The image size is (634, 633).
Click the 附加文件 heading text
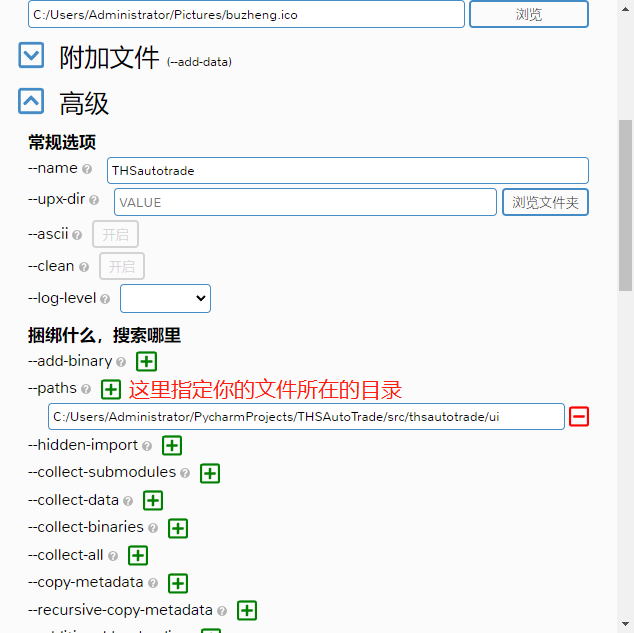click(x=109, y=57)
